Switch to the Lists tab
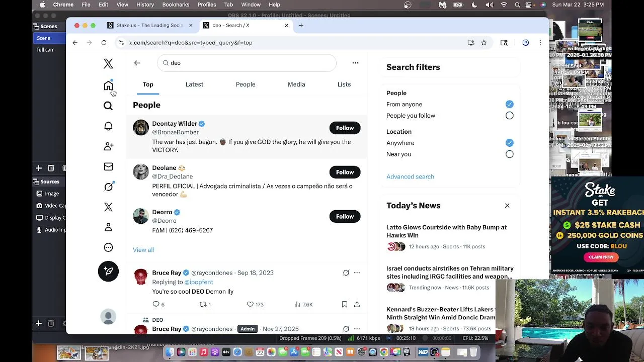This screenshot has width=644, height=362. click(344, 84)
